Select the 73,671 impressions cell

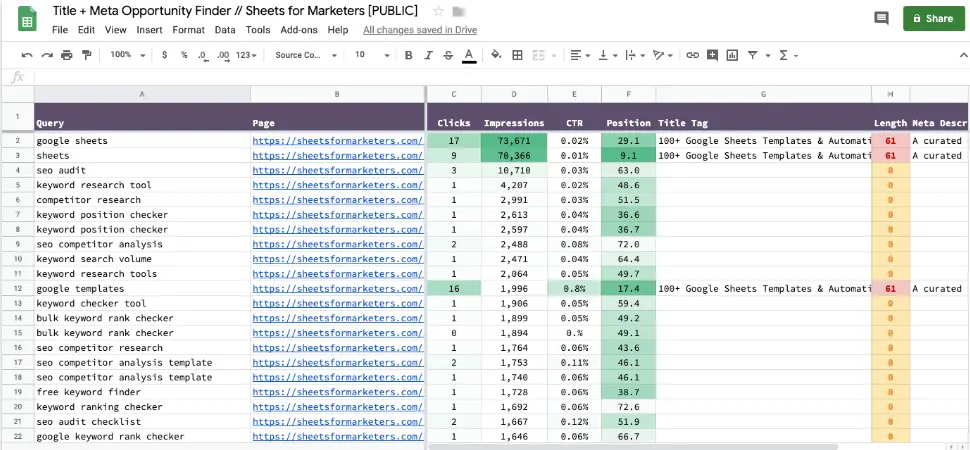coord(514,141)
